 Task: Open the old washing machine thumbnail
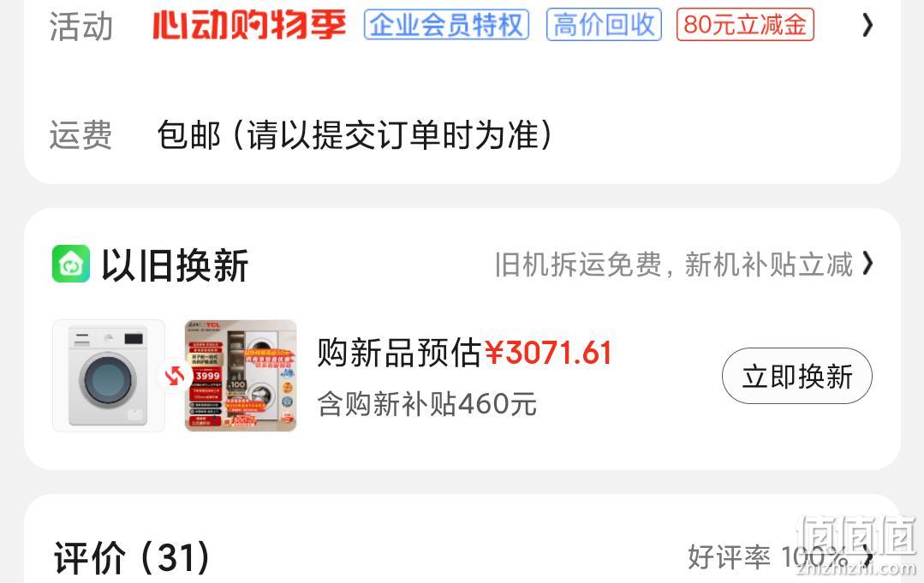click(x=109, y=376)
